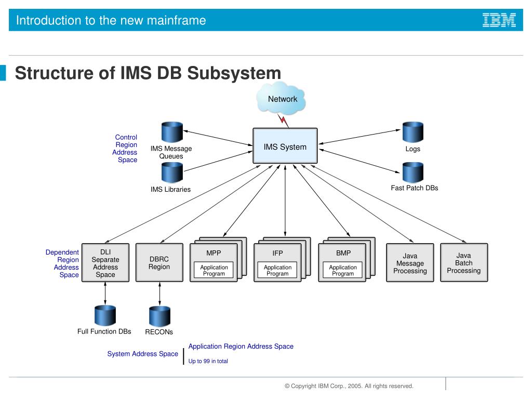The height and width of the screenshot is (399, 532).
Task: Select the IFP region box title
Action: tap(277, 253)
